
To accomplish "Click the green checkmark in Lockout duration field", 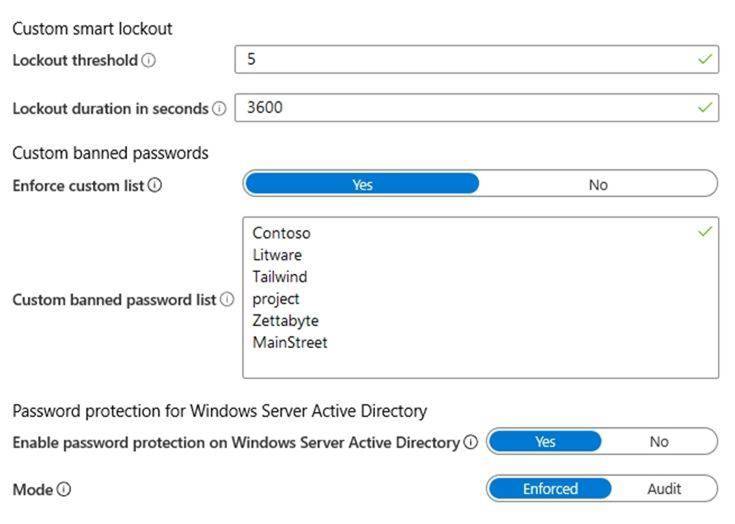I will pos(705,107).
